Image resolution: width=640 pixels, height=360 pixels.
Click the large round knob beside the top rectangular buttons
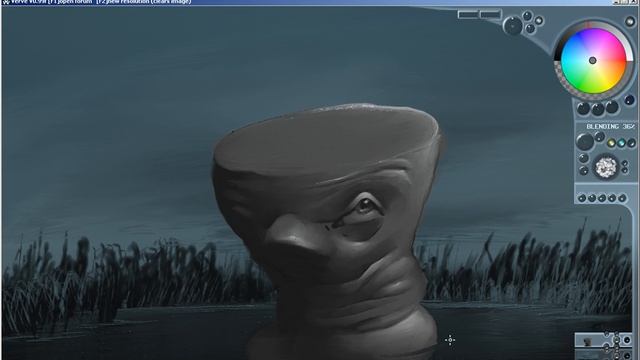513,26
